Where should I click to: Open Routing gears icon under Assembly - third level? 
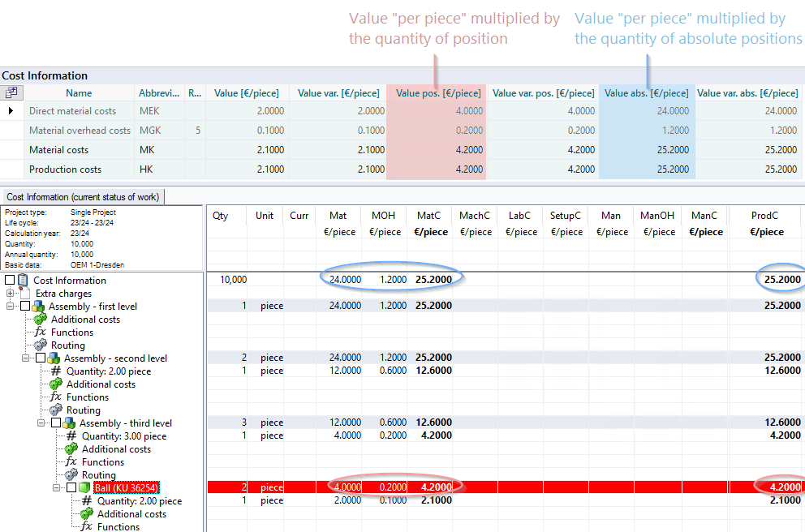coord(71,475)
